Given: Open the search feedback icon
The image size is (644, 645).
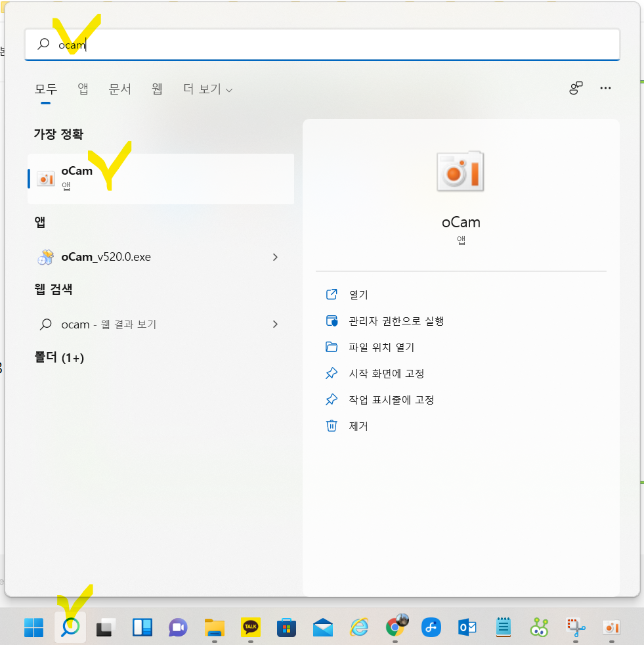Looking at the screenshot, I should pos(576,87).
